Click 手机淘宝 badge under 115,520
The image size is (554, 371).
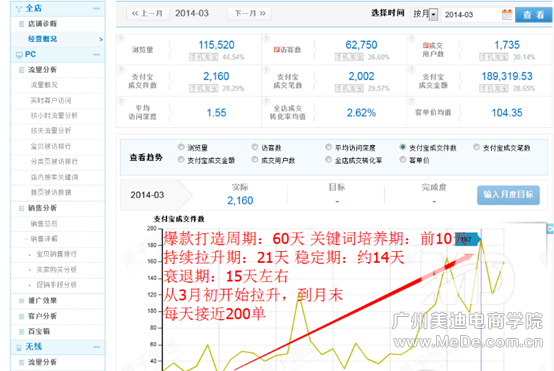click(204, 57)
